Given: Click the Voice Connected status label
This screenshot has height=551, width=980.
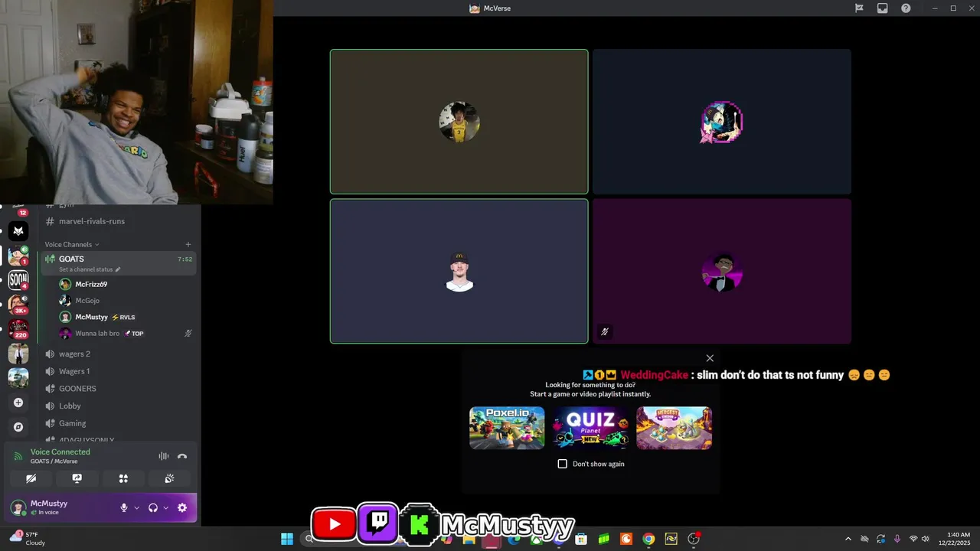Looking at the screenshot, I should (x=60, y=452).
